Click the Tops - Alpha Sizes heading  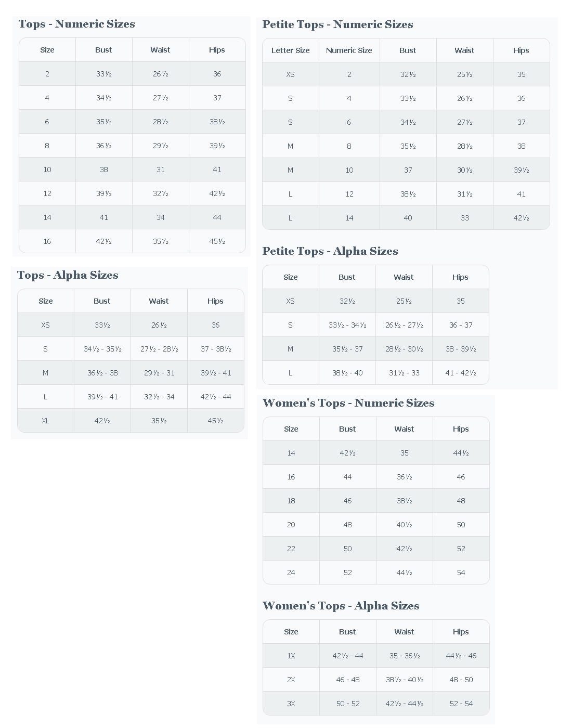click(x=68, y=275)
